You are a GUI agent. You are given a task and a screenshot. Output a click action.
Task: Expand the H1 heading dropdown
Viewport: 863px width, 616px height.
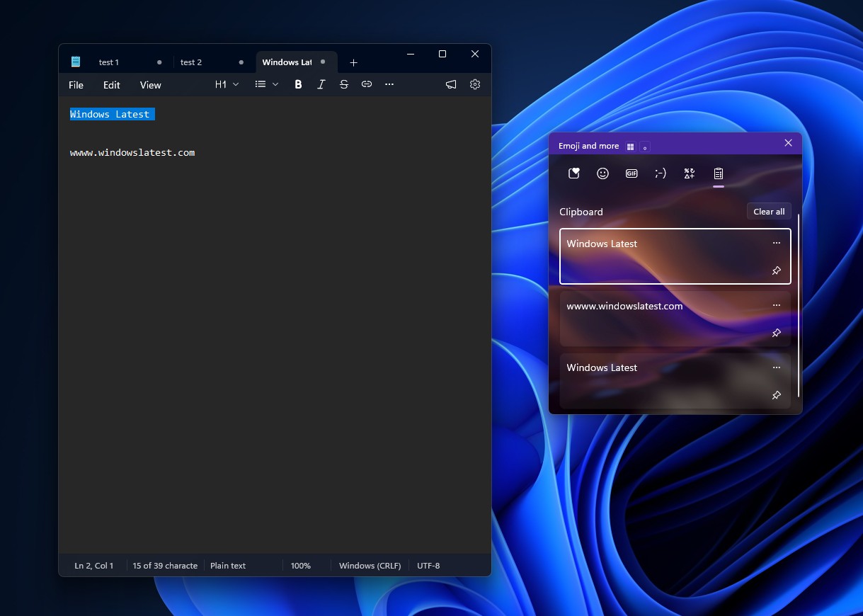(x=227, y=84)
